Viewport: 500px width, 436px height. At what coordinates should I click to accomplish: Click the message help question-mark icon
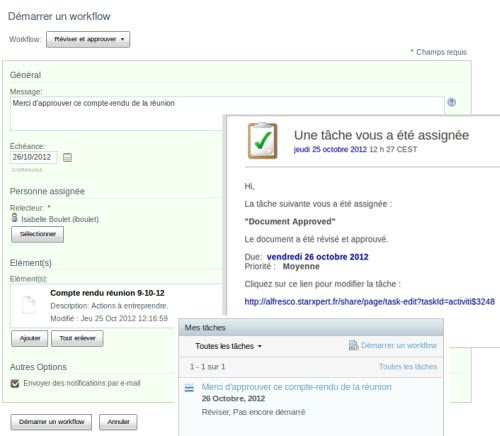coord(451,102)
